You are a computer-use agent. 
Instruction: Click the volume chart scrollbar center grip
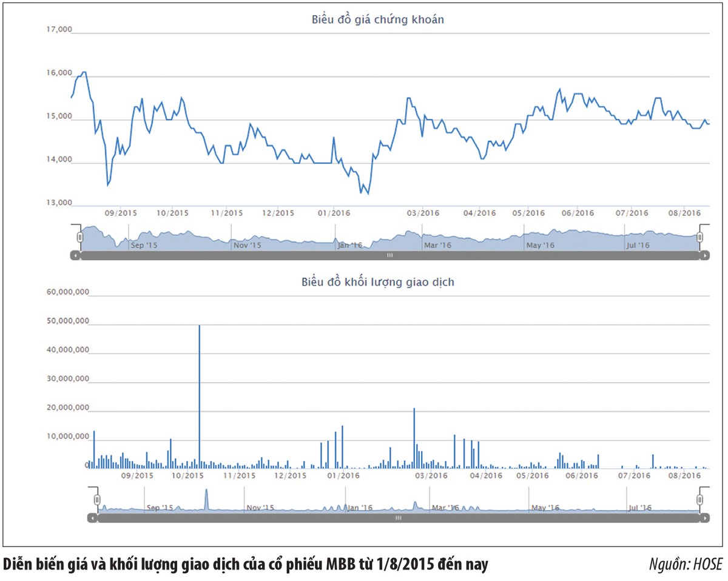tap(398, 518)
